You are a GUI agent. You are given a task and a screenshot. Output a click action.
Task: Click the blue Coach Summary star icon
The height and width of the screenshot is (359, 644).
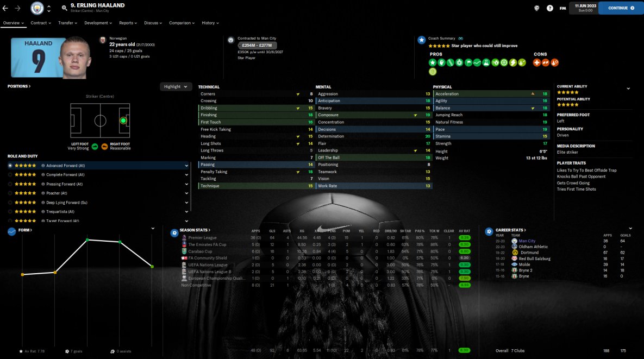point(421,40)
